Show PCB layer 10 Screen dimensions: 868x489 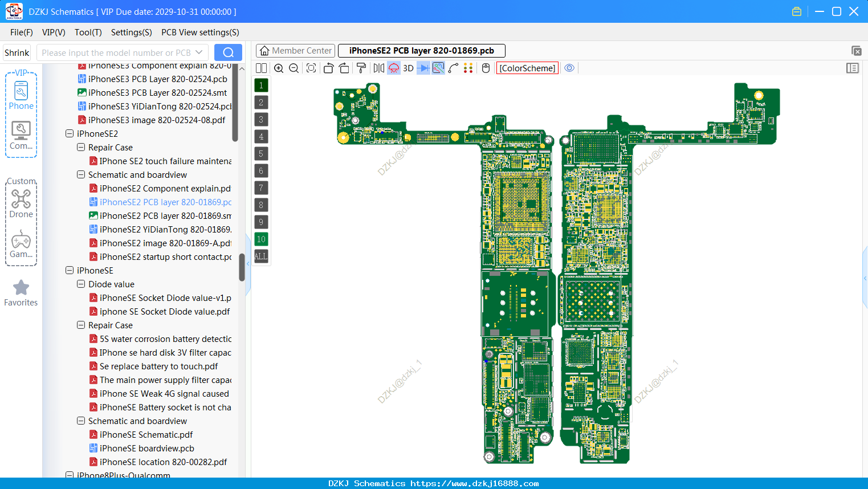(x=261, y=239)
